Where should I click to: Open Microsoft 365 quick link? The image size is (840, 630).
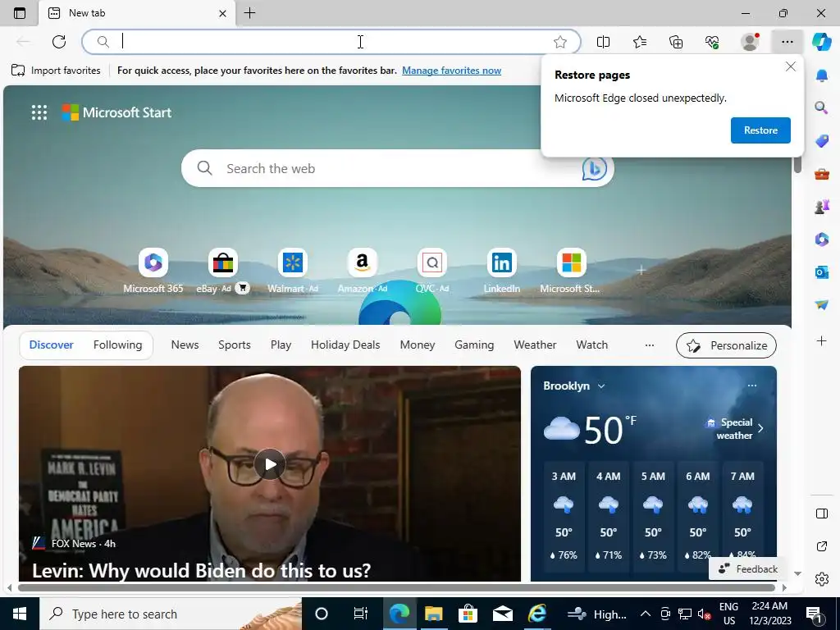(153, 271)
